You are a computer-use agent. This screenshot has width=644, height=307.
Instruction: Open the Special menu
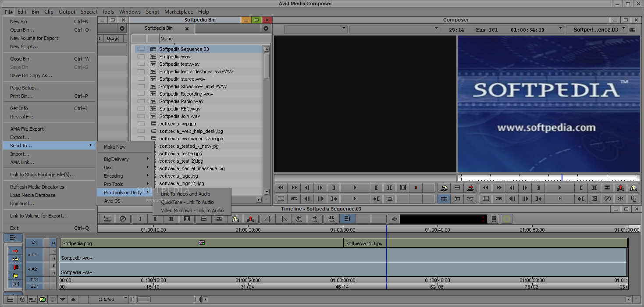tap(89, 12)
